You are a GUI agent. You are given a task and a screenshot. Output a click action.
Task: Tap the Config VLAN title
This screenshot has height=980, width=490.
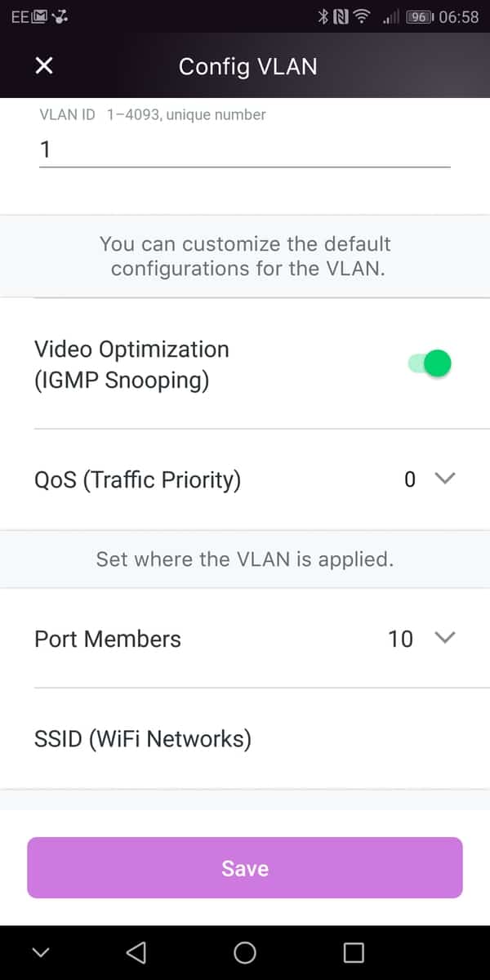[247, 66]
